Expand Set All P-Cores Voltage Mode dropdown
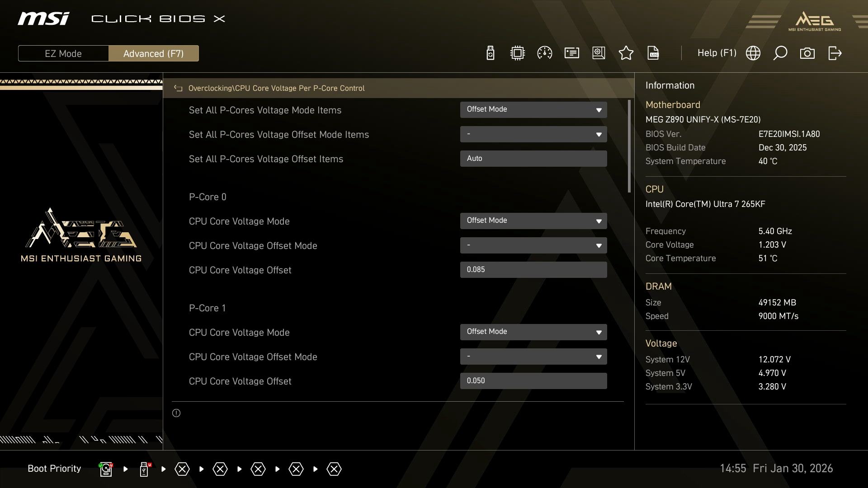This screenshot has height=488, width=868. pyautogui.click(x=533, y=110)
